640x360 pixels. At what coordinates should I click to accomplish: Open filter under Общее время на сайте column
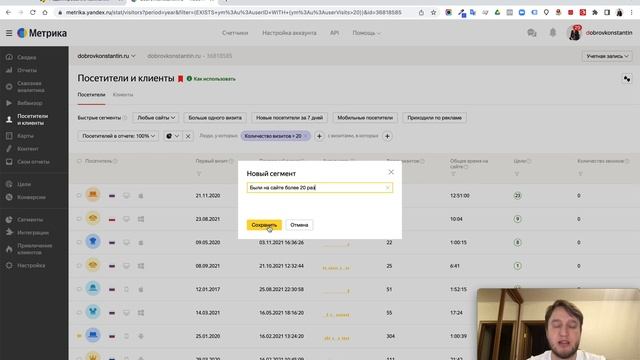click(453, 174)
